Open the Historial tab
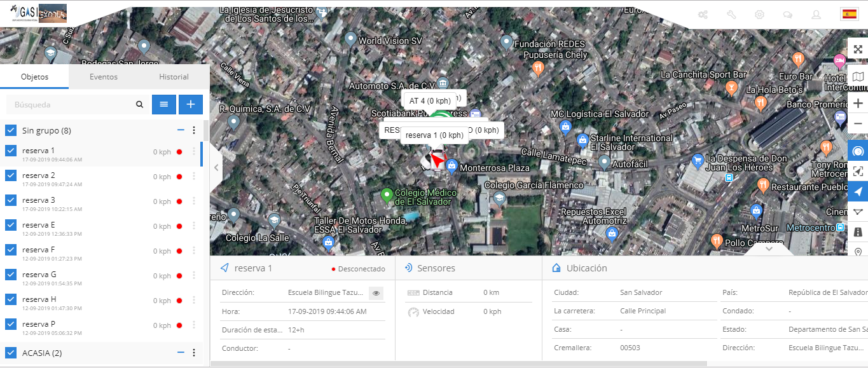Screen dimensions: 868x368 [x=174, y=77]
